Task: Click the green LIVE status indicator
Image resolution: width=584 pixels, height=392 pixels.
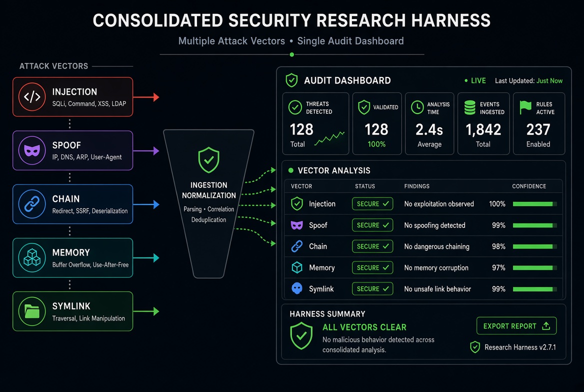Action: (x=475, y=80)
